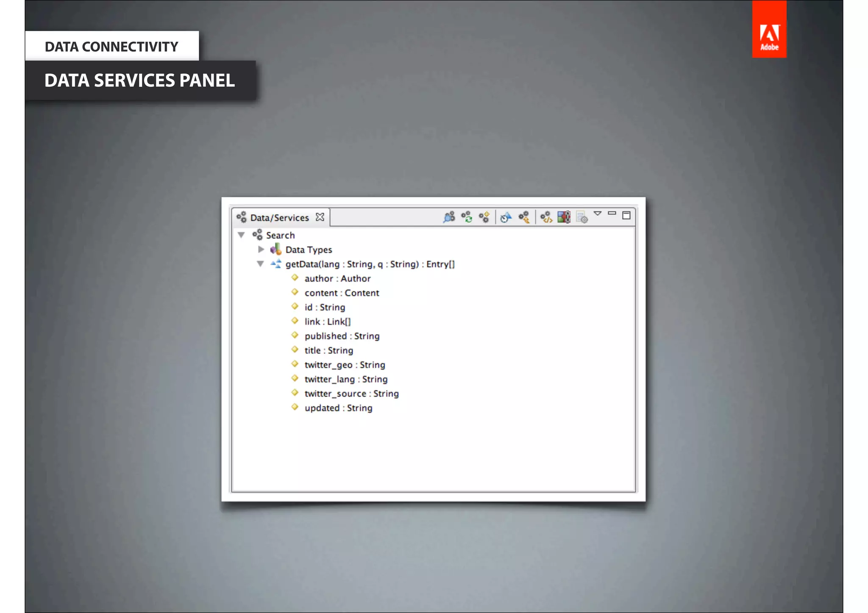
Task: Select the link : Link[] property
Action: 327,322
